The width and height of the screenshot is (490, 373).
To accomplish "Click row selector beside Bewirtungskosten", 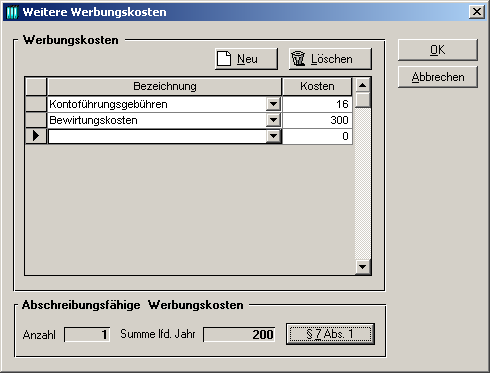I will click(x=36, y=120).
